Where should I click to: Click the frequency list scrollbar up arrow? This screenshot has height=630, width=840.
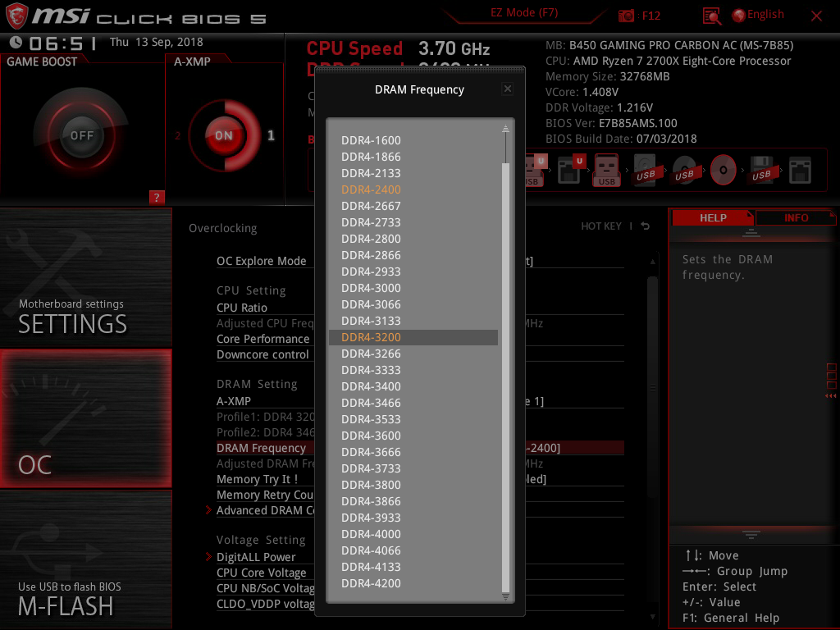tap(505, 129)
